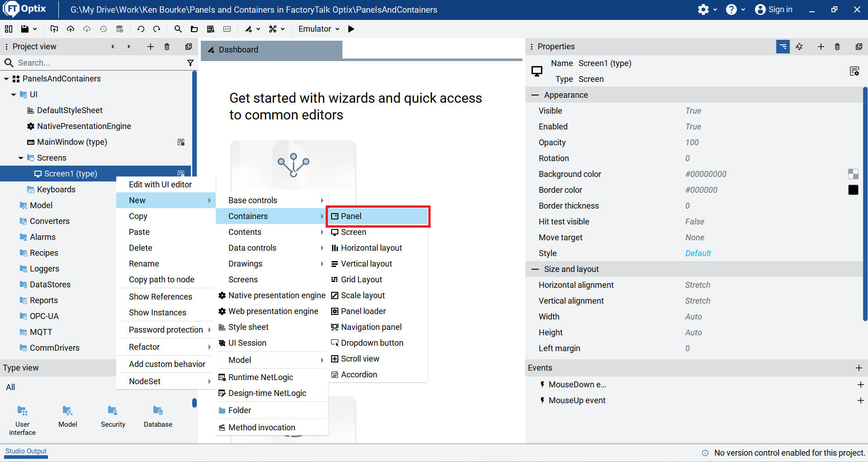Click the Visible property value True
The image size is (868, 462).
tap(693, 111)
